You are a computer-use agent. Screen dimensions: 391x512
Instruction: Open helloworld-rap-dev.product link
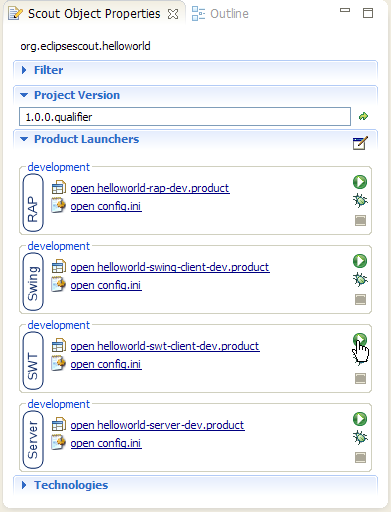[x=150, y=188]
